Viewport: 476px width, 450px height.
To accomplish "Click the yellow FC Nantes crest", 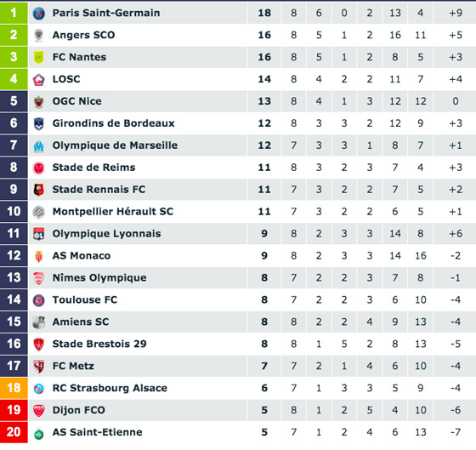I will (38, 57).
